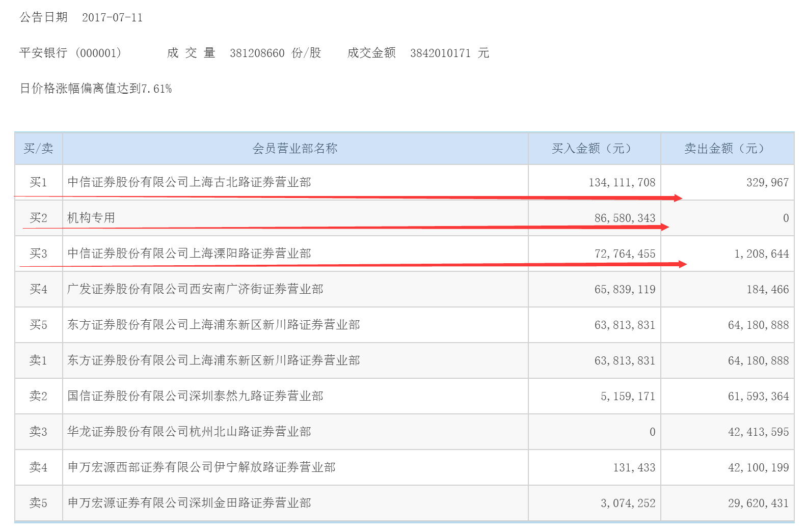
Task: Select sell amount 42,413,595
Action: click(x=758, y=432)
